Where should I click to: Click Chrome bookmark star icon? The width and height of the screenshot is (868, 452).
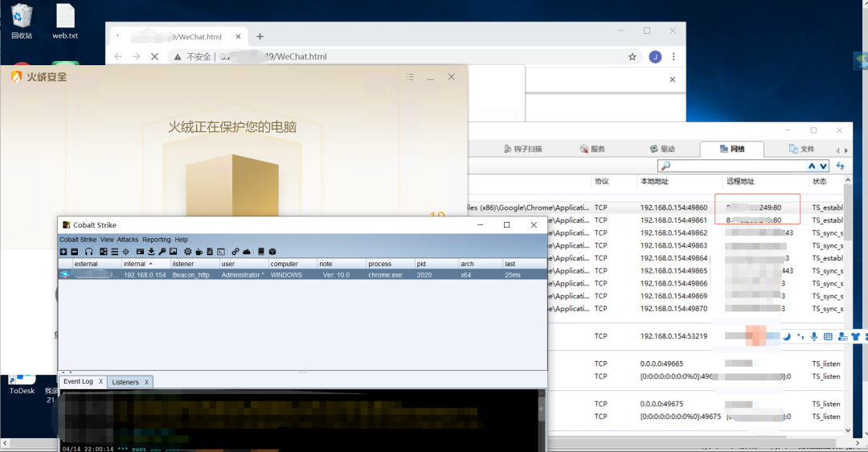coord(633,56)
